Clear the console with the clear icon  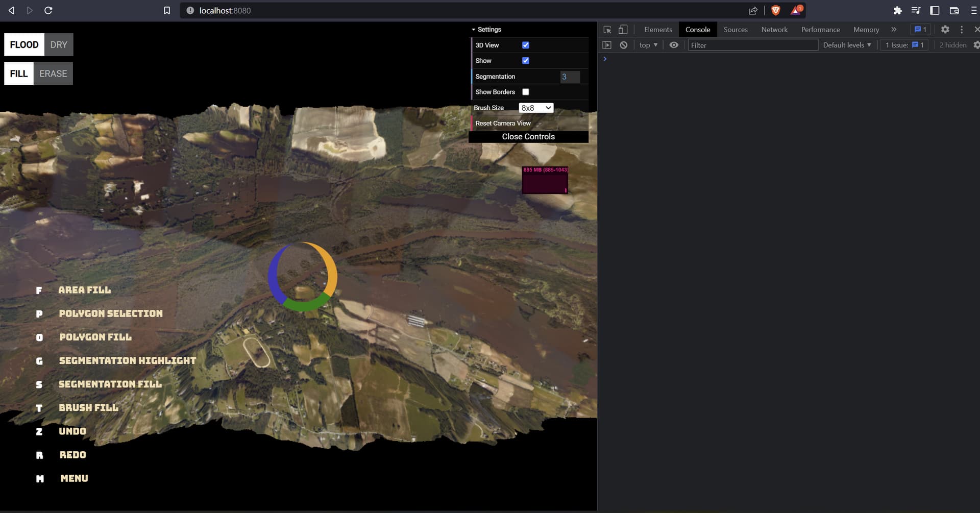(x=623, y=45)
